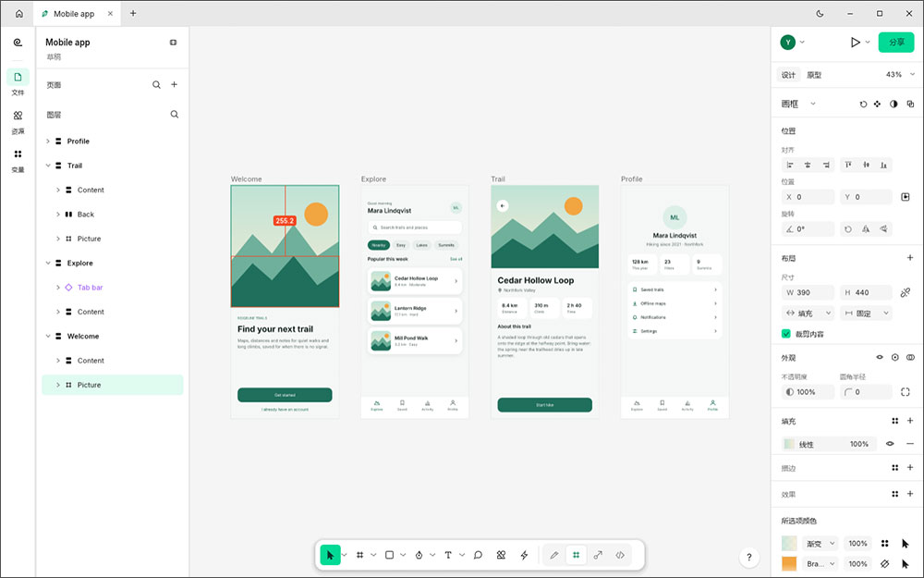This screenshot has height=578, width=924.
Task: Open the 43% zoom level dropdown
Action: (901, 75)
